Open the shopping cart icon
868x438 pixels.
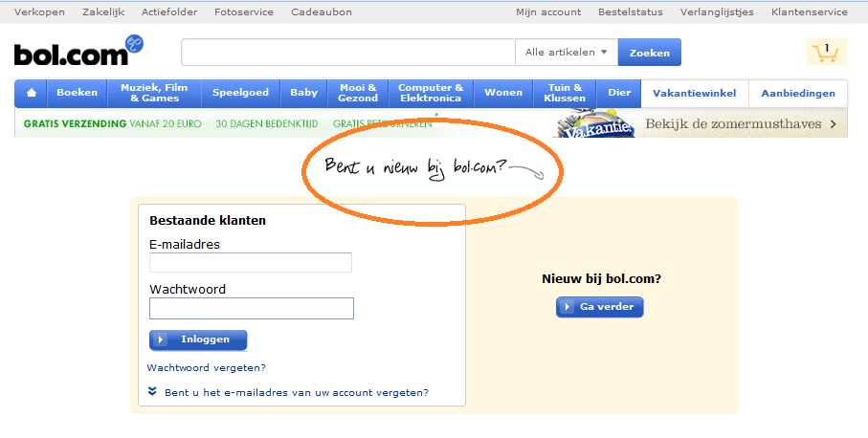826,52
